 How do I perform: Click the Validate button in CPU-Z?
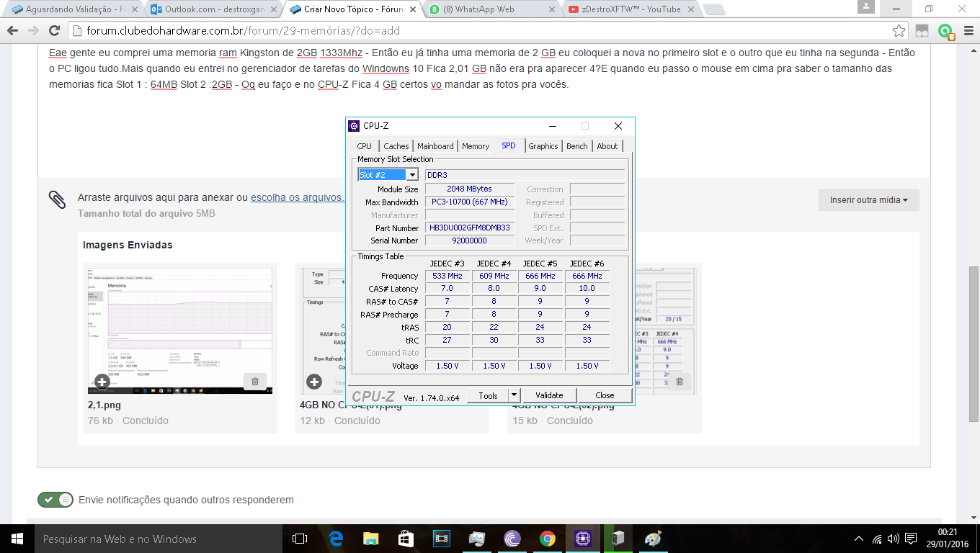549,395
